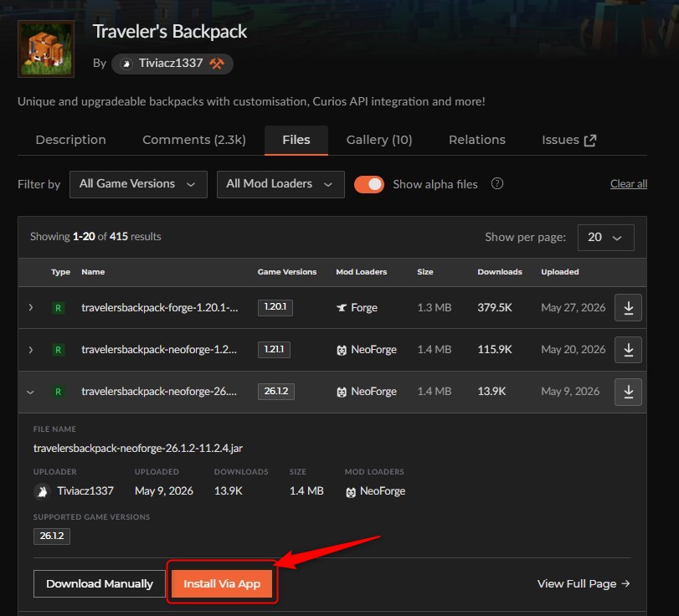Open the All Game Versions dropdown
The height and width of the screenshot is (616, 679).
coord(138,184)
